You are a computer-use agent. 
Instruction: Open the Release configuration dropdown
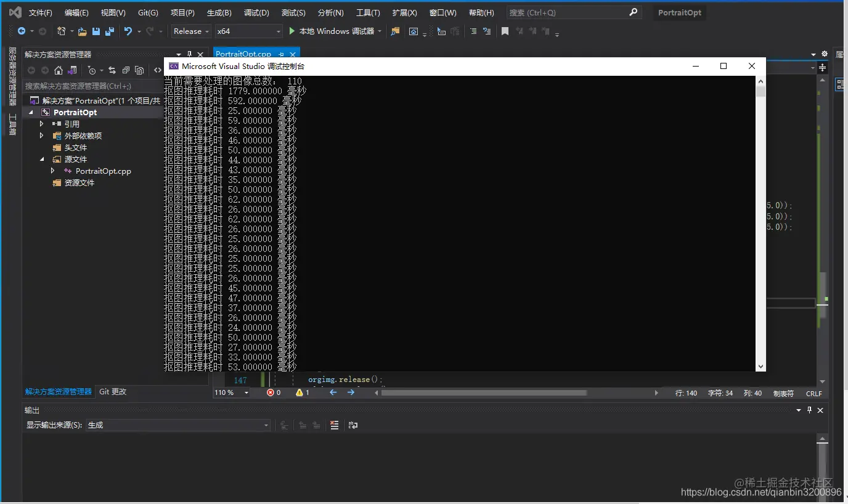tap(191, 31)
